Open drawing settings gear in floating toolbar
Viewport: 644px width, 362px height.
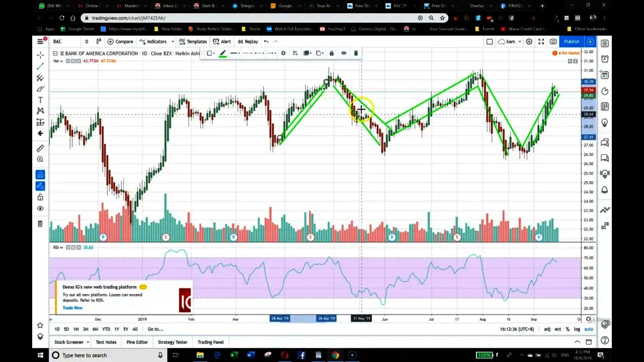click(283, 53)
